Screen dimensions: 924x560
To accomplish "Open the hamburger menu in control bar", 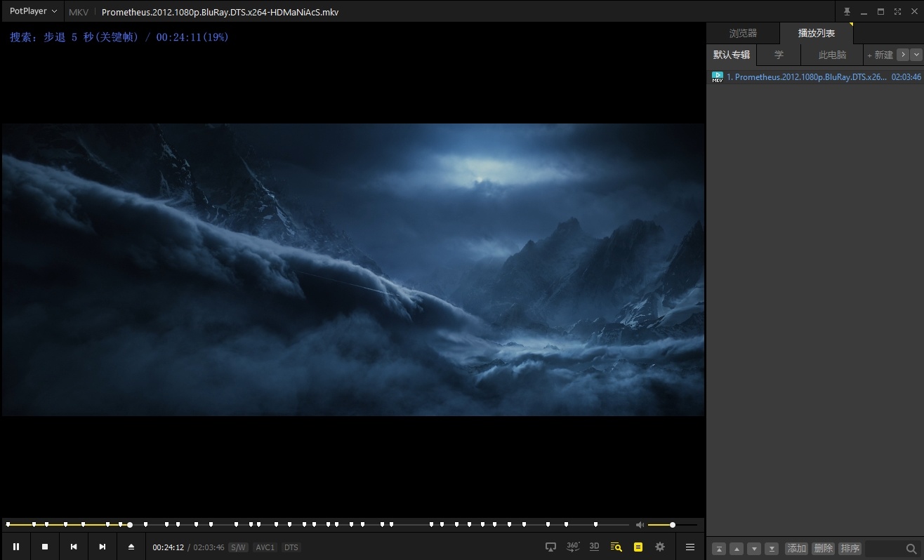I will tap(690, 547).
